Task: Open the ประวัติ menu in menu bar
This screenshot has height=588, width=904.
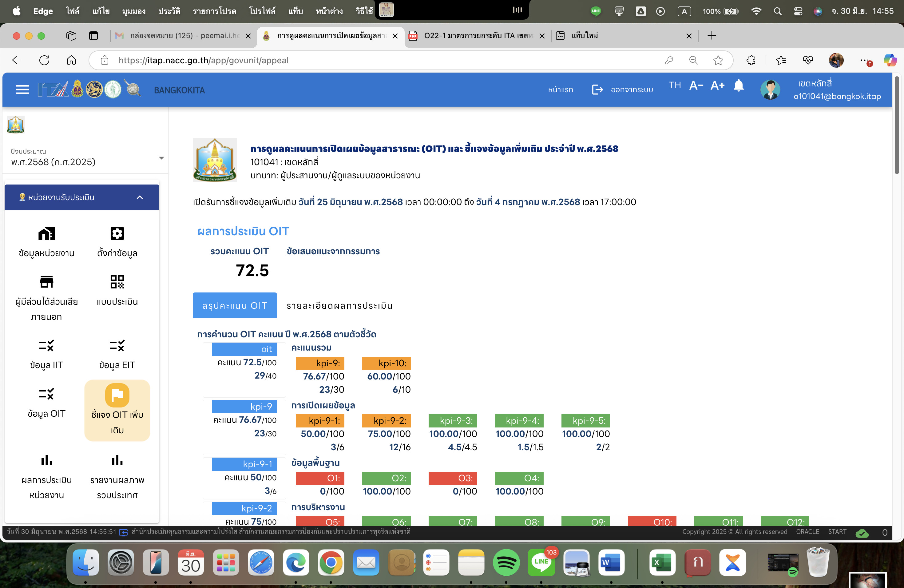Action: coord(169,11)
